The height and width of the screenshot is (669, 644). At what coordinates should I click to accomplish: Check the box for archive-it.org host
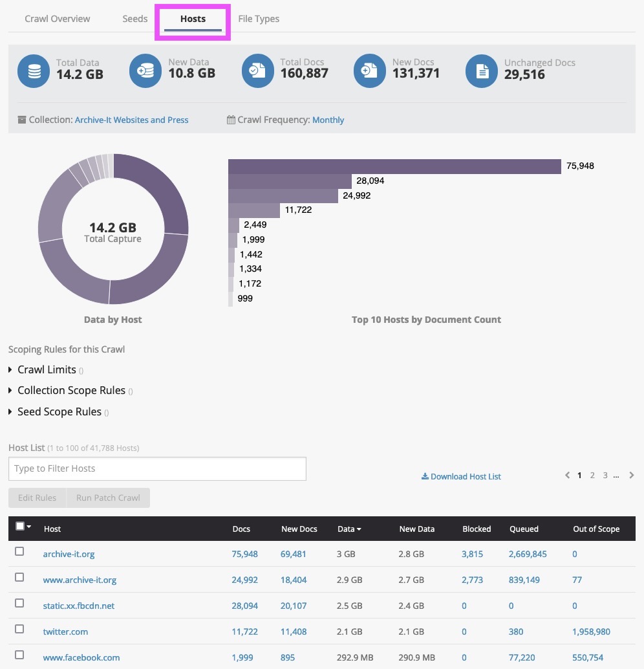(19, 551)
